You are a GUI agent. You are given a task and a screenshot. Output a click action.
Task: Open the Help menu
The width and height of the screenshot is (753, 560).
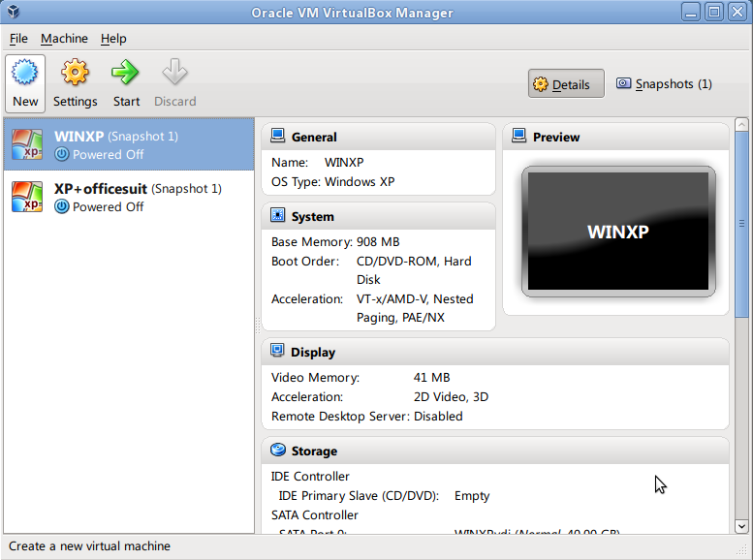pyautogui.click(x=113, y=39)
